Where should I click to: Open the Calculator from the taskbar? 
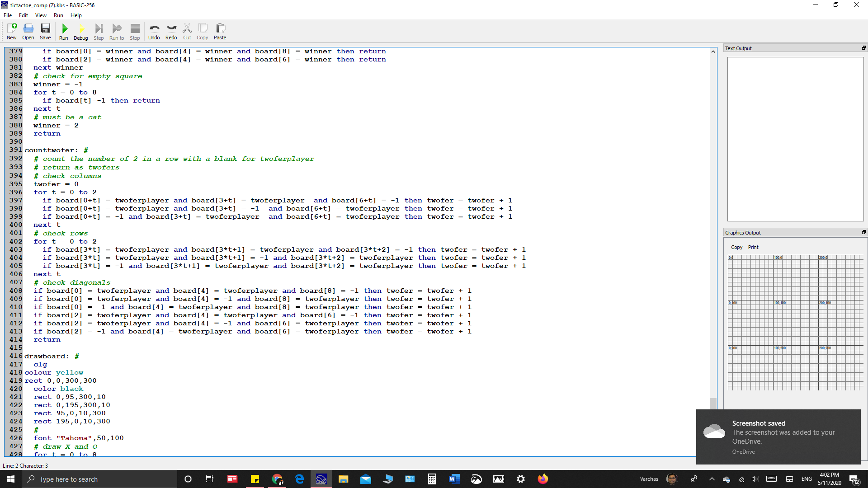pos(432,479)
